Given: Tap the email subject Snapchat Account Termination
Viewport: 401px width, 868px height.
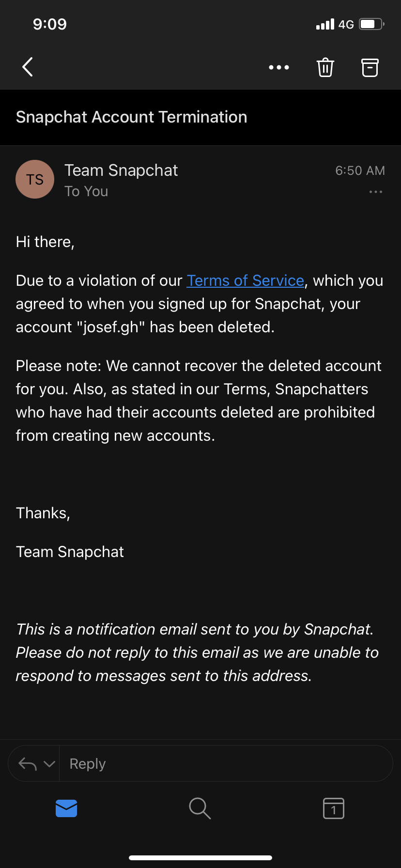Looking at the screenshot, I should click(x=132, y=117).
